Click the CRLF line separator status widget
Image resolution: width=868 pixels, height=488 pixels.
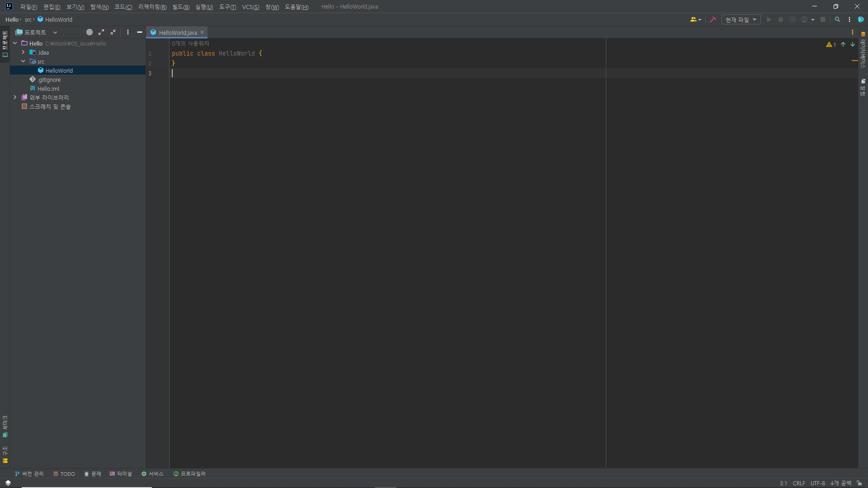pos(799,483)
